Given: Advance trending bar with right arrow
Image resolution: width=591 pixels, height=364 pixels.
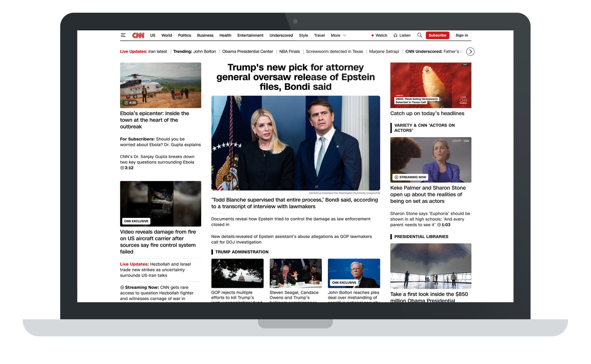Looking at the screenshot, I should coord(470,51).
